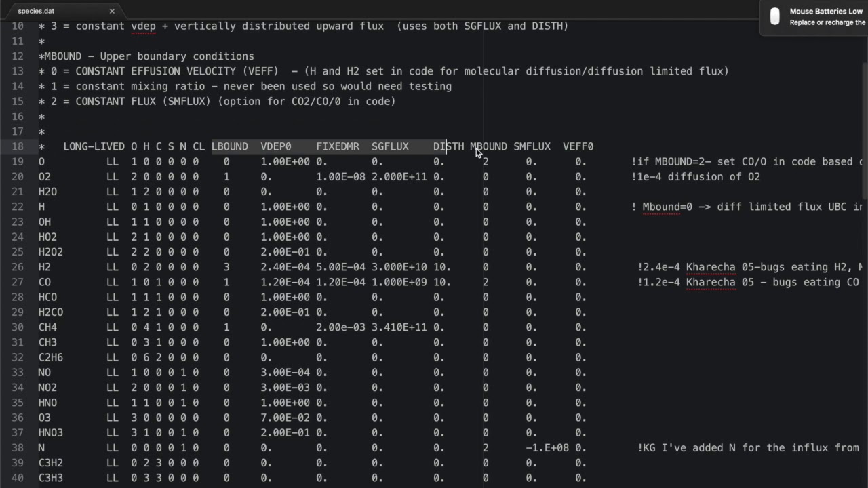Click the misspelled word vdep on line 10
This screenshot has height=488, width=868.
pyautogui.click(x=143, y=26)
